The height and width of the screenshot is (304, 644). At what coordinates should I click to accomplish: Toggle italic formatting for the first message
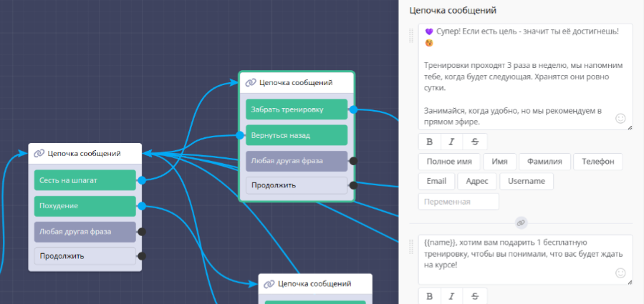pos(452,140)
